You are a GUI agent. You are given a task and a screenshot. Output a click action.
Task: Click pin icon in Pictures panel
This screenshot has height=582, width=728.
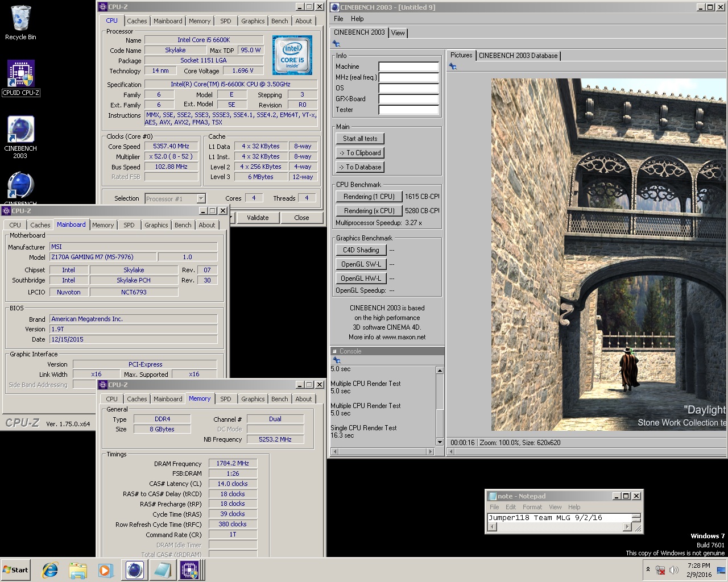point(453,66)
